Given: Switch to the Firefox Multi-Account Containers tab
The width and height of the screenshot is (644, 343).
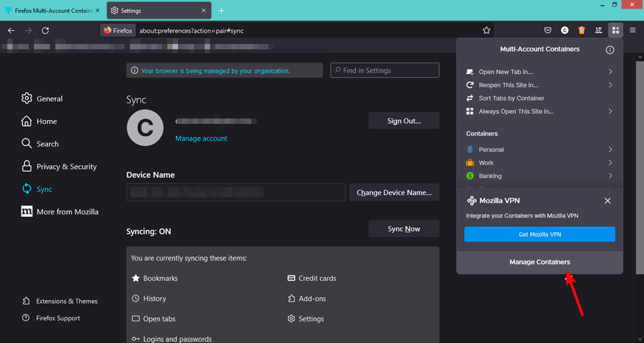Looking at the screenshot, I should click(52, 11).
